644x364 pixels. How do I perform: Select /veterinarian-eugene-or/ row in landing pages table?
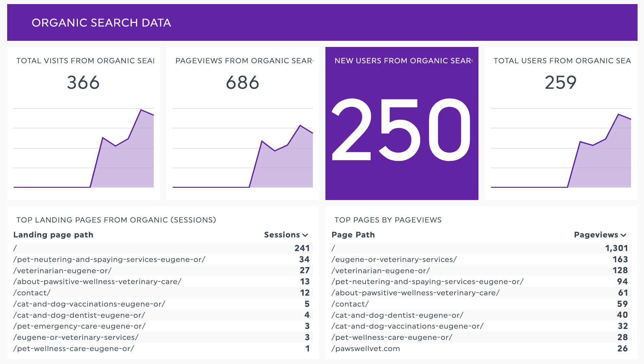pyautogui.click(x=63, y=270)
